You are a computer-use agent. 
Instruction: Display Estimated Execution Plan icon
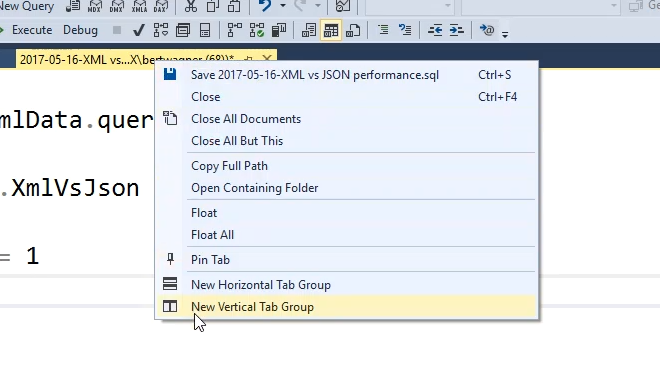[x=161, y=30]
